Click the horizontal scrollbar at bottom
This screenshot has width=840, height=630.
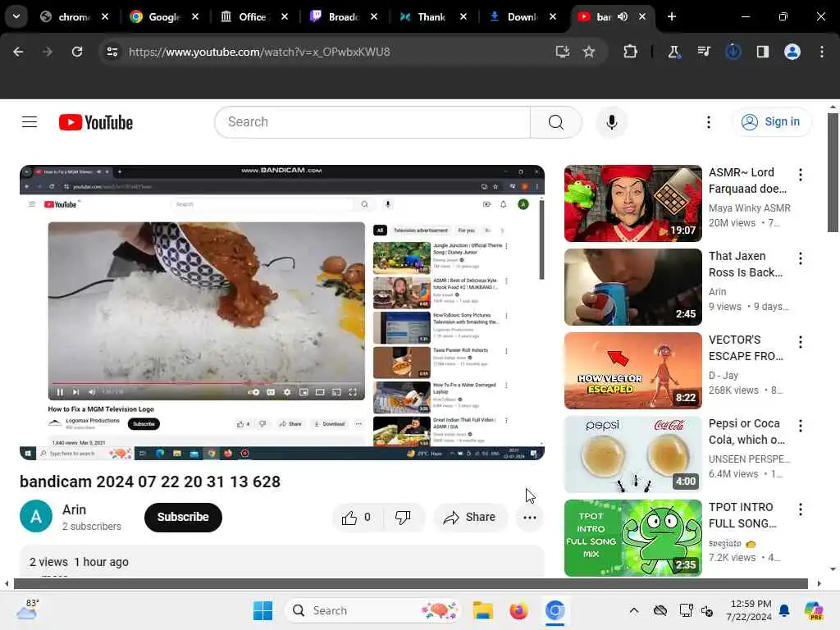point(411,583)
